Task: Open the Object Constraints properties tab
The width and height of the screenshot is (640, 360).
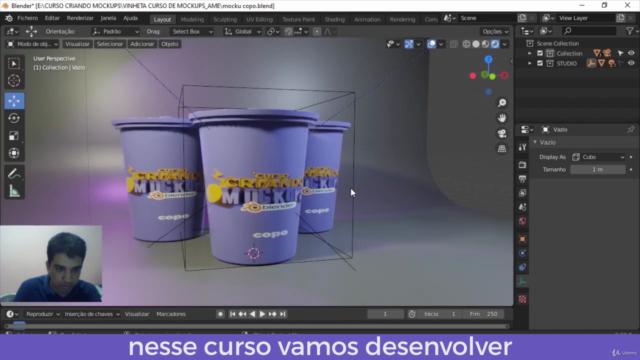Action: tap(522, 267)
